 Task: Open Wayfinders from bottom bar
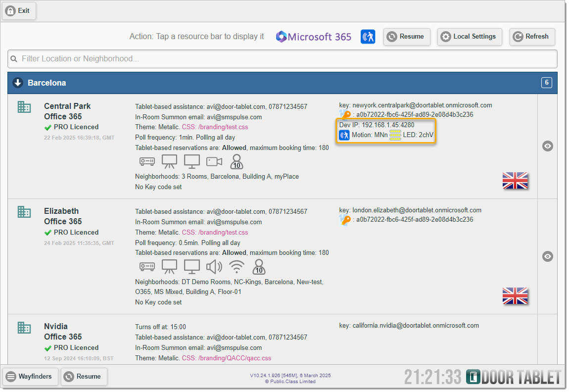[x=30, y=377]
